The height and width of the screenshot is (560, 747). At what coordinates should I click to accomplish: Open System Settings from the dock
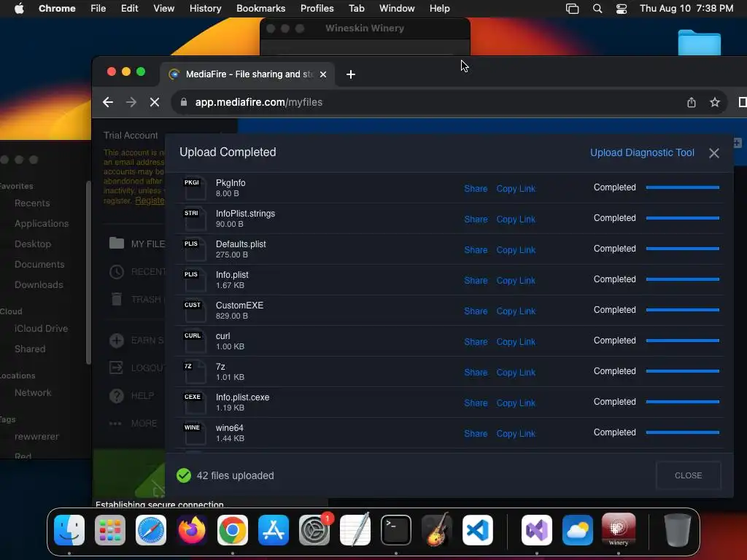click(x=314, y=530)
